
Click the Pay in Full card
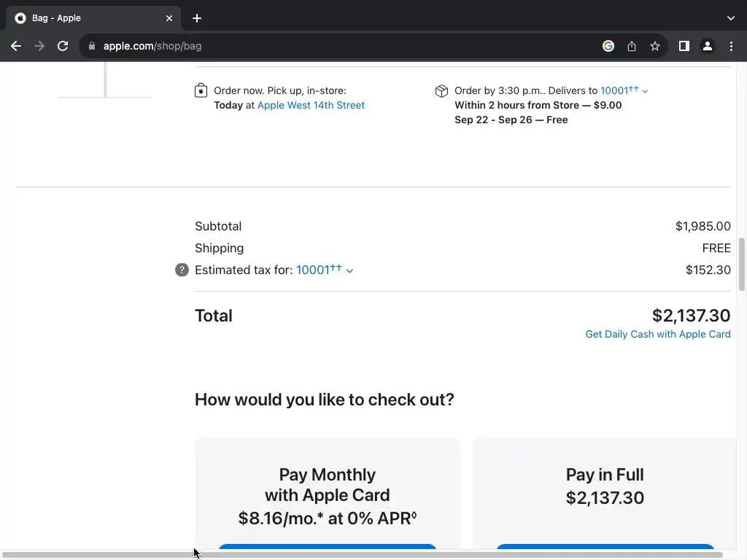pos(605,493)
